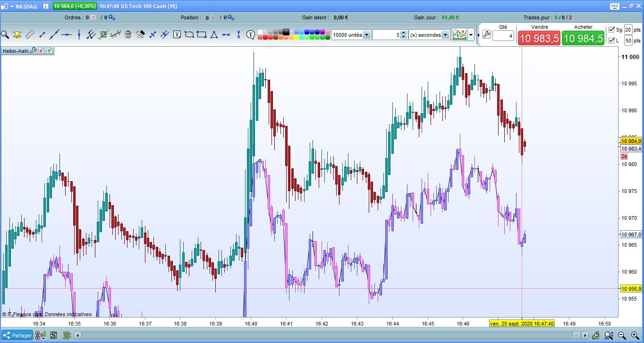Move the Heikin-Ashi indicator up with the green arrow
Screen dimensions: 644x343
tap(49, 50)
